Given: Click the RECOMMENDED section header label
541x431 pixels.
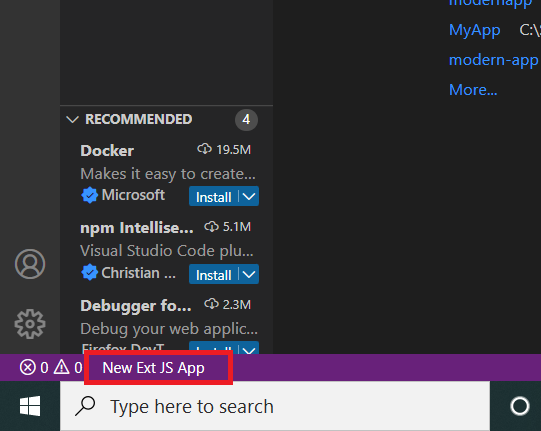Looking at the screenshot, I should point(139,119).
